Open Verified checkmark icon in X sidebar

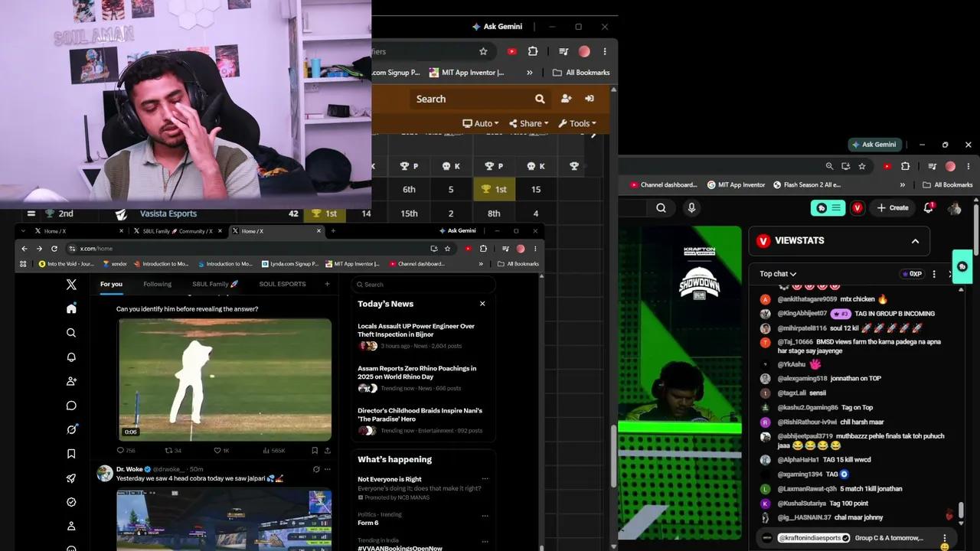point(71,502)
